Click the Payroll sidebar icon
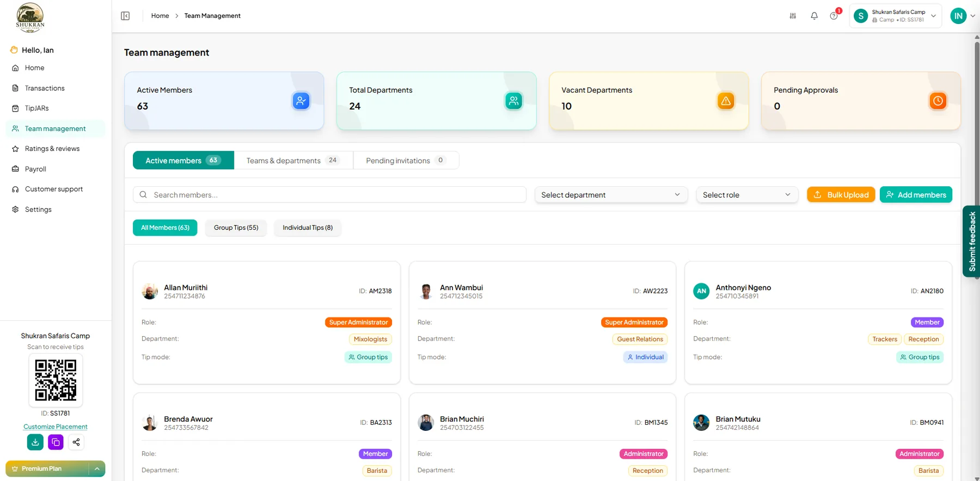 15,169
